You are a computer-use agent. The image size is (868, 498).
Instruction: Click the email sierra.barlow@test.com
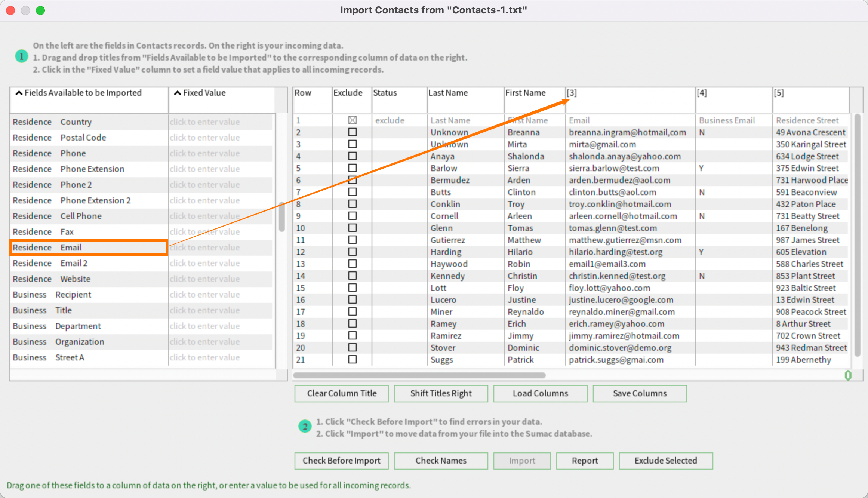(x=614, y=168)
